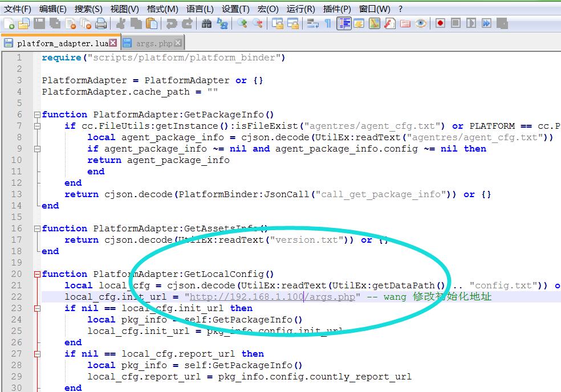Open the 插件(P) plugins menu

pos(337,9)
